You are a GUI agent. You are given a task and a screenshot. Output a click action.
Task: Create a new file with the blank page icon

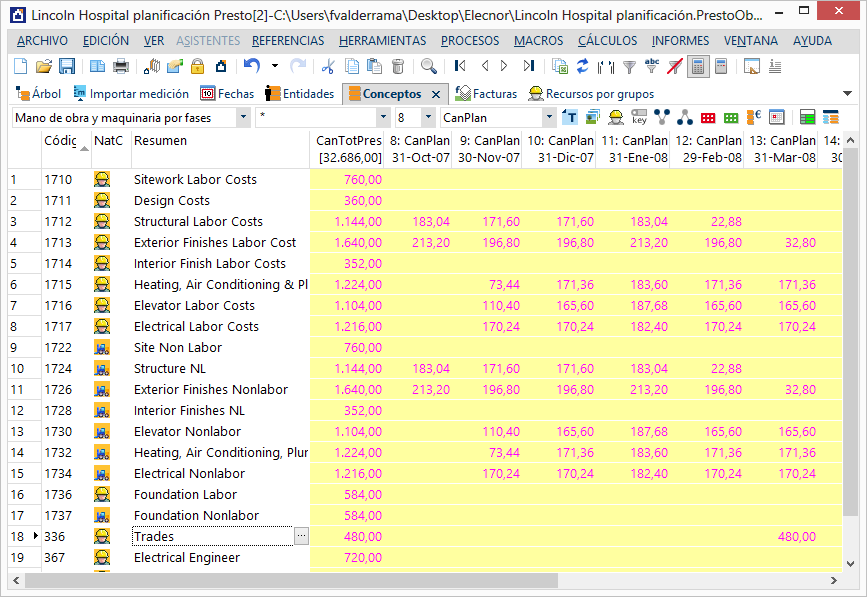point(20,66)
